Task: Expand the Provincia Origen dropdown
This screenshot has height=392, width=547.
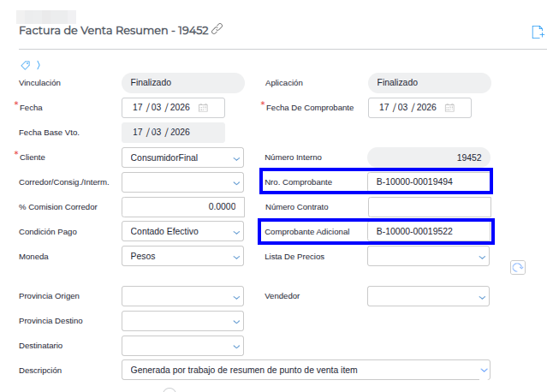Action: coord(236,296)
